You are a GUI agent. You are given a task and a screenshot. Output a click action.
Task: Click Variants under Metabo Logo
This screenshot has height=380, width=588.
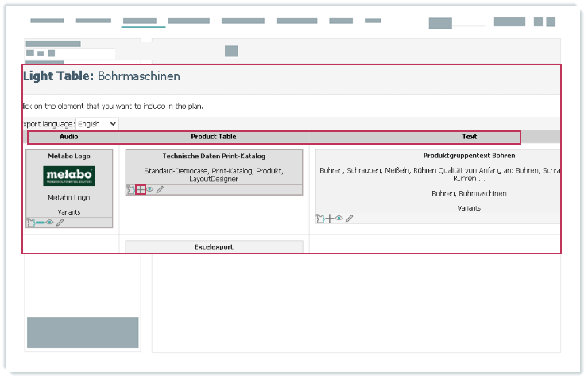[x=68, y=212]
